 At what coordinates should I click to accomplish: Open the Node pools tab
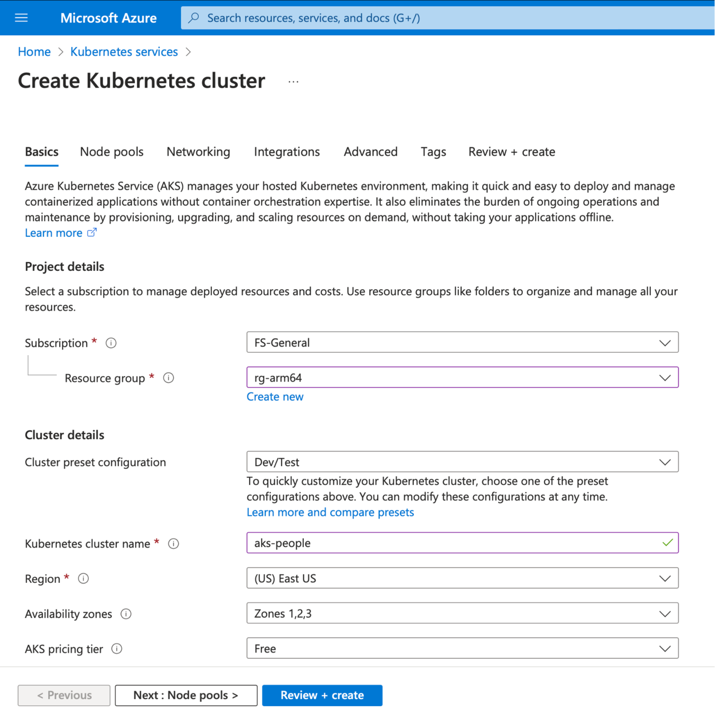(x=112, y=152)
